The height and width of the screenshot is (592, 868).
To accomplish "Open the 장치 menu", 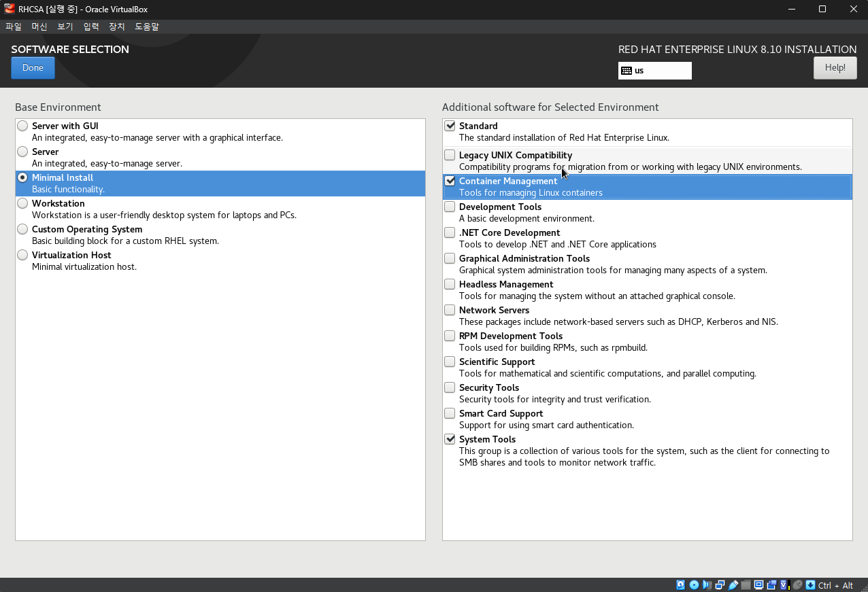I will point(117,27).
